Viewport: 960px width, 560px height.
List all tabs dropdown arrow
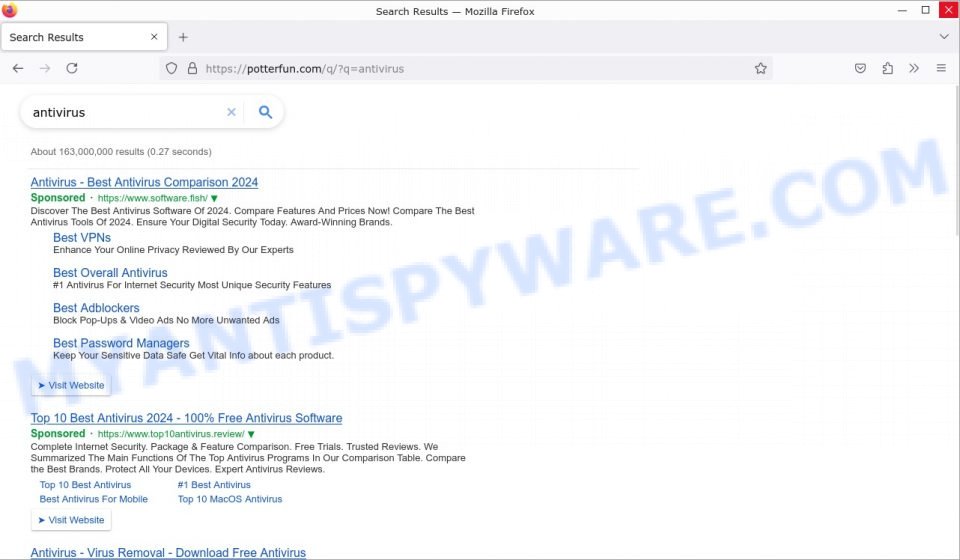point(943,37)
